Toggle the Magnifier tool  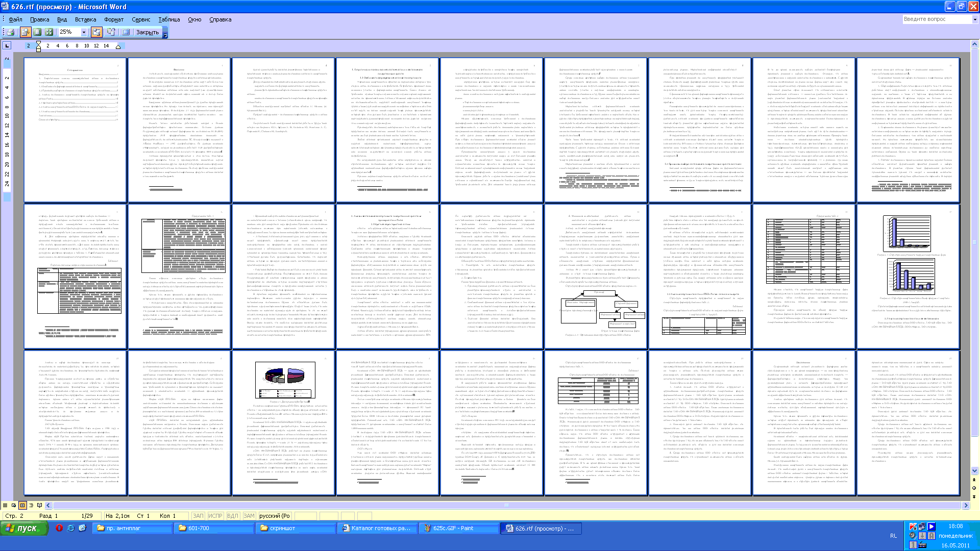(25, 32)
